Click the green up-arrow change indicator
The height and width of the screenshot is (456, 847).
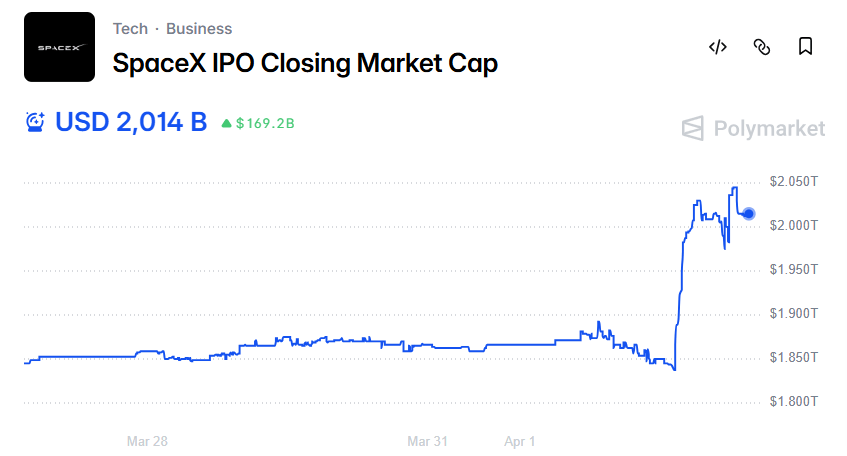click(x=226, y=124)
